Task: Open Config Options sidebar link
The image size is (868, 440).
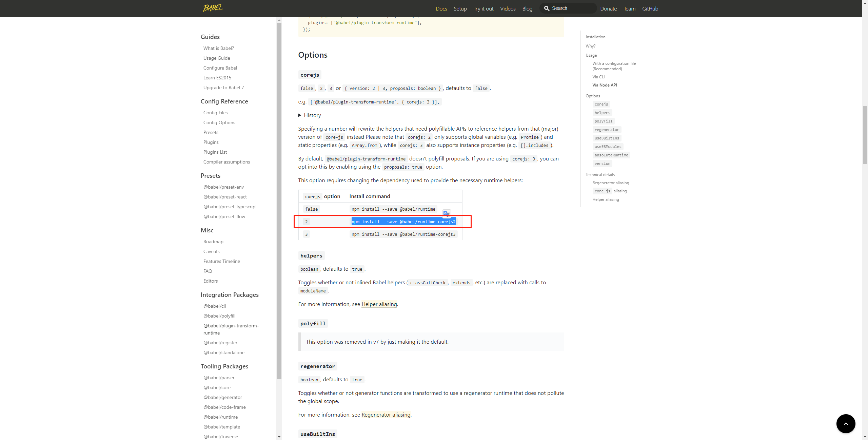Action: (x=219, y=122)
